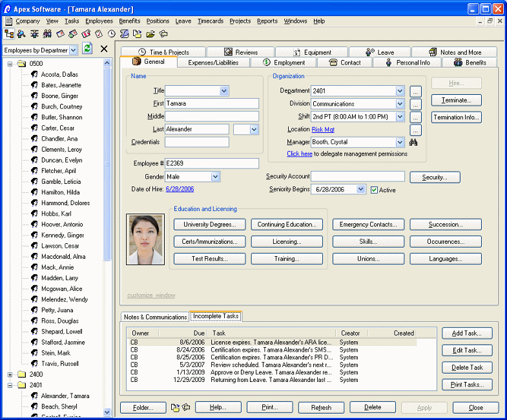
Task: Open the Gender dropdown
Action: [x=215, y=176]
